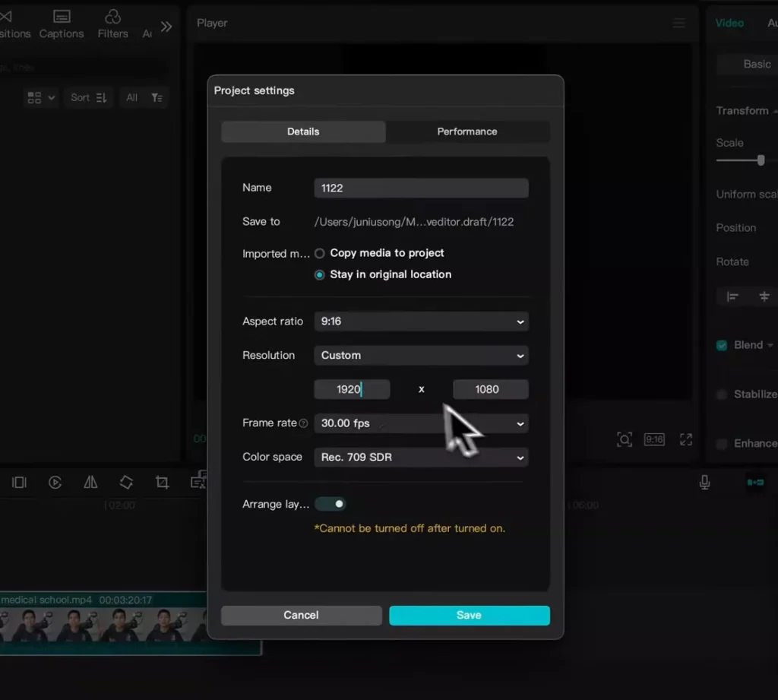Open the crop tool in the bottom toolbar

(160, 482)
